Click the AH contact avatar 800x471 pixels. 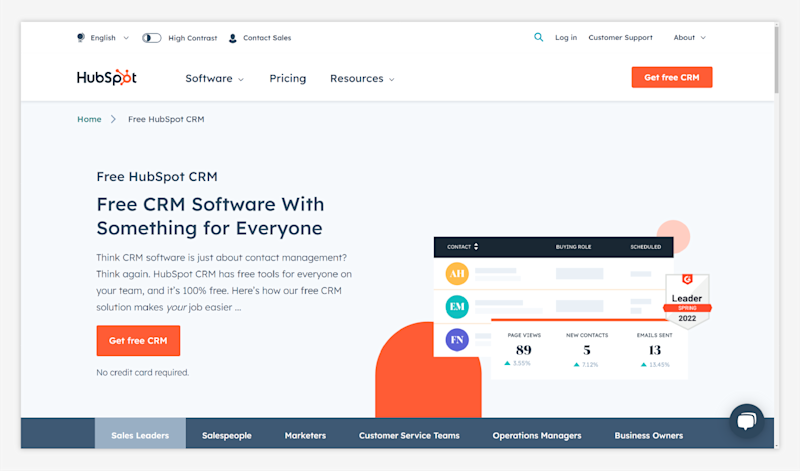[x=457, y=274]
